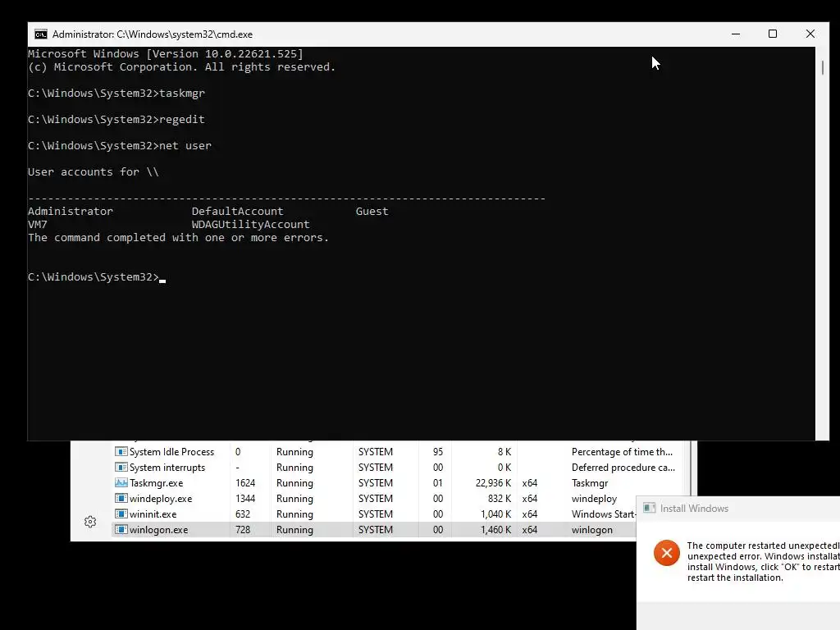The height and width of the screenshot is (630, 840).
Task: Click the WDAGUtilityAccount name
Action: pos(251,225)
